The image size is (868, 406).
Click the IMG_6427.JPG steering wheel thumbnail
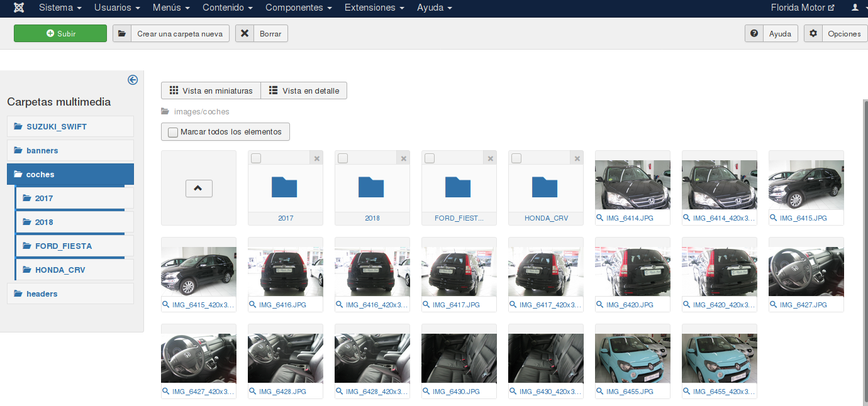pos(806,272)
